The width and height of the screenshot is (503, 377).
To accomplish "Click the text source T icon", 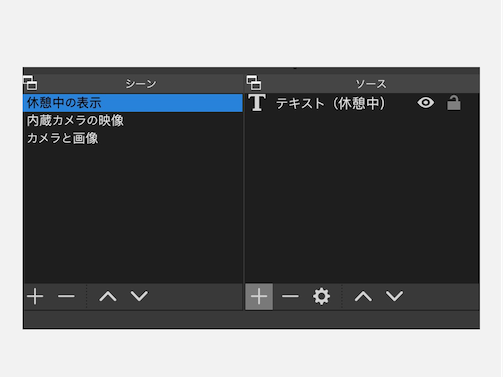I will tap(257, 103).
